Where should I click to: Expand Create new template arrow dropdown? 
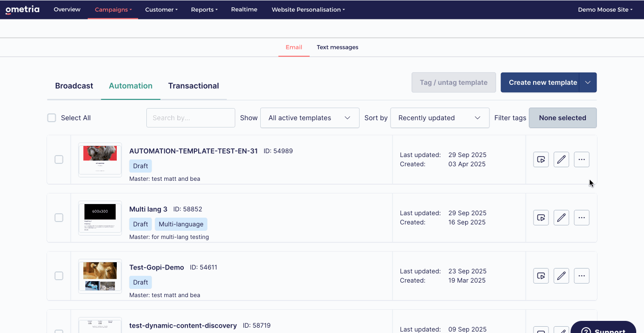pyautogui.click(x=588, y=82)
